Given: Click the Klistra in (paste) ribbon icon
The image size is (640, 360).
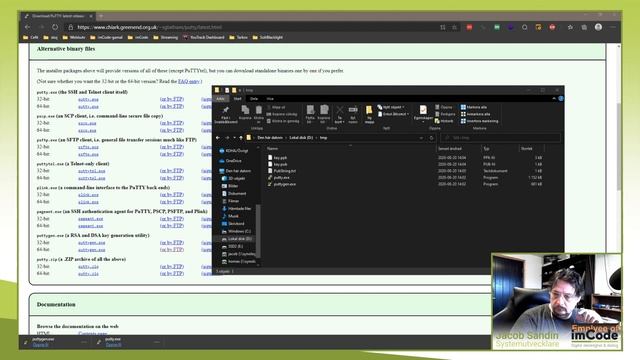Looking at the screenshot, I should [259, 113].
